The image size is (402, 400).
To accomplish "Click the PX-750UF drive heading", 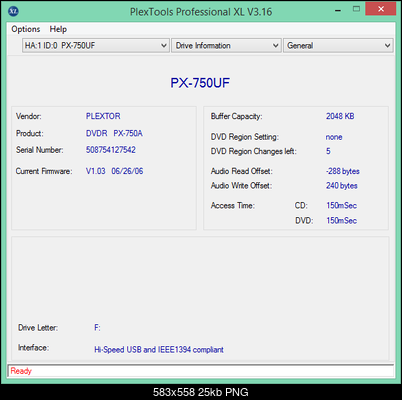I will [x=200, y=83].
